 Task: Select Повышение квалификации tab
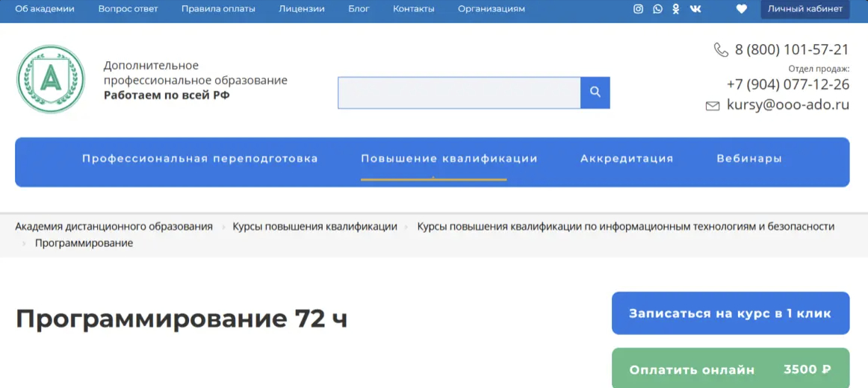pos(449,159)
